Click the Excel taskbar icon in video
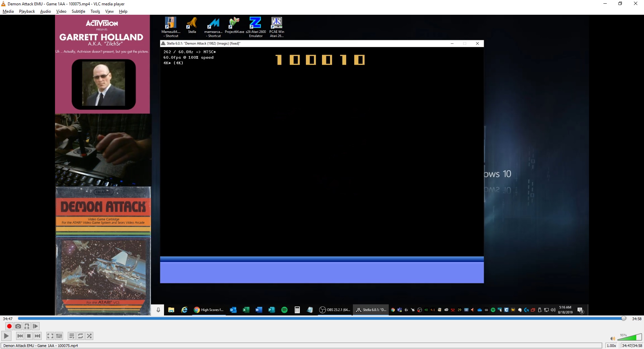Screen dimensions: 644x349 pyautogui.click(x=246, y=310)
